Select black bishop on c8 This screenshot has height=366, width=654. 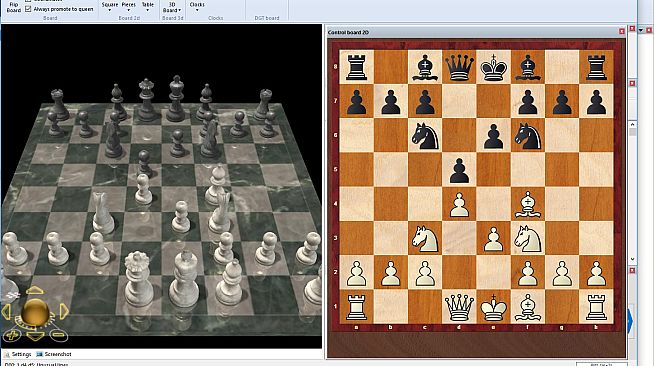click(425, 67)
